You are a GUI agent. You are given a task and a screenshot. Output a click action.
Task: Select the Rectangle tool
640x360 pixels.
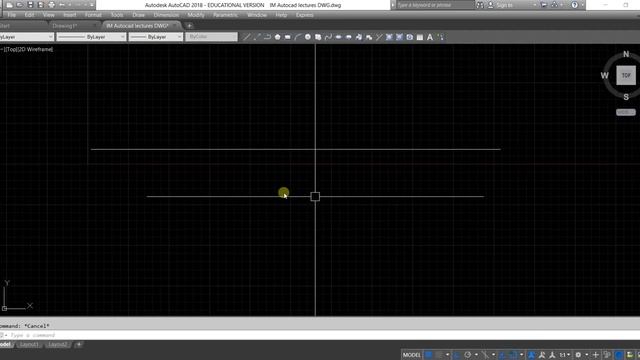[288, 37]
